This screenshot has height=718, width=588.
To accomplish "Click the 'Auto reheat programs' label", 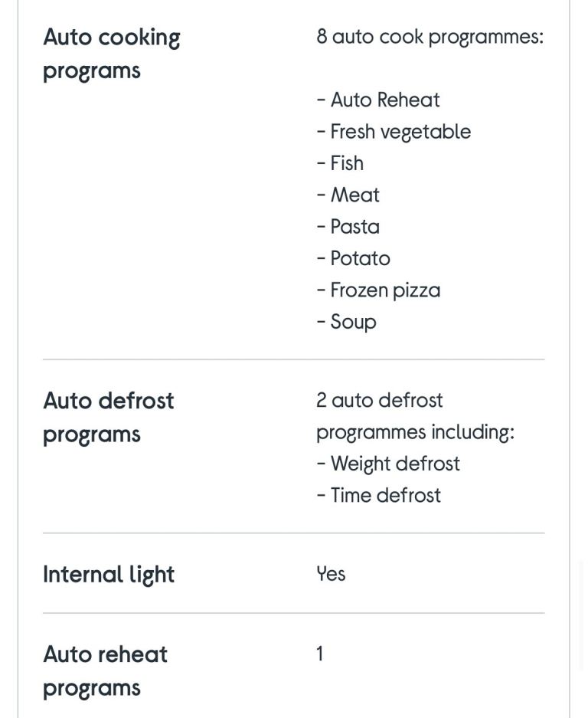I will pos(105,671).
